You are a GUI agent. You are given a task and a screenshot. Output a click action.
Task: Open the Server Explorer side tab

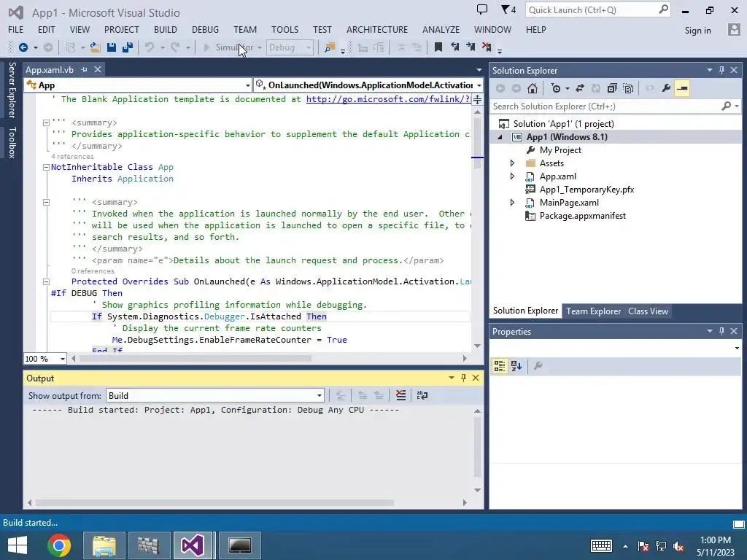click(x=12, y=90)
